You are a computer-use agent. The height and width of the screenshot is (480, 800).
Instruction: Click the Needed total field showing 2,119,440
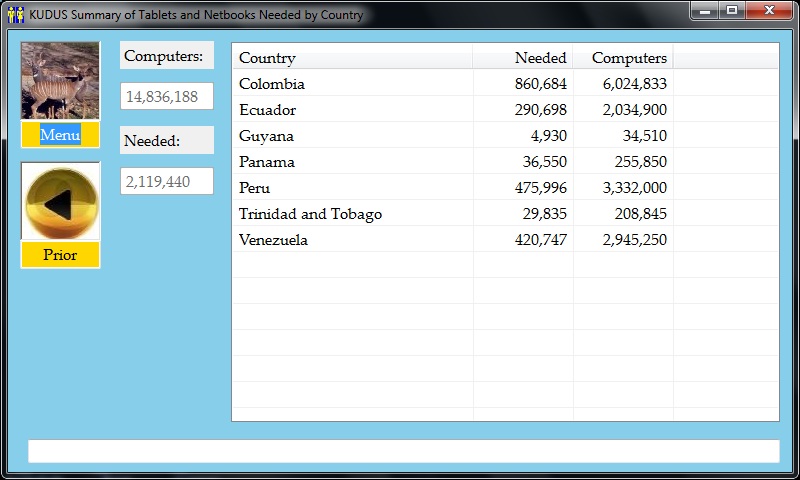(x=167, y=181)
